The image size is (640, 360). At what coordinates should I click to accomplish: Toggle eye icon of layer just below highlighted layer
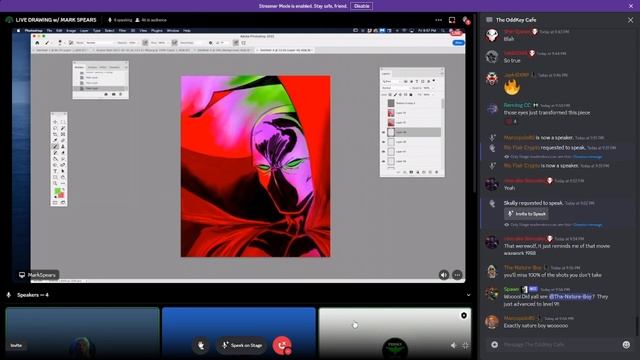[x=383, y=142]
